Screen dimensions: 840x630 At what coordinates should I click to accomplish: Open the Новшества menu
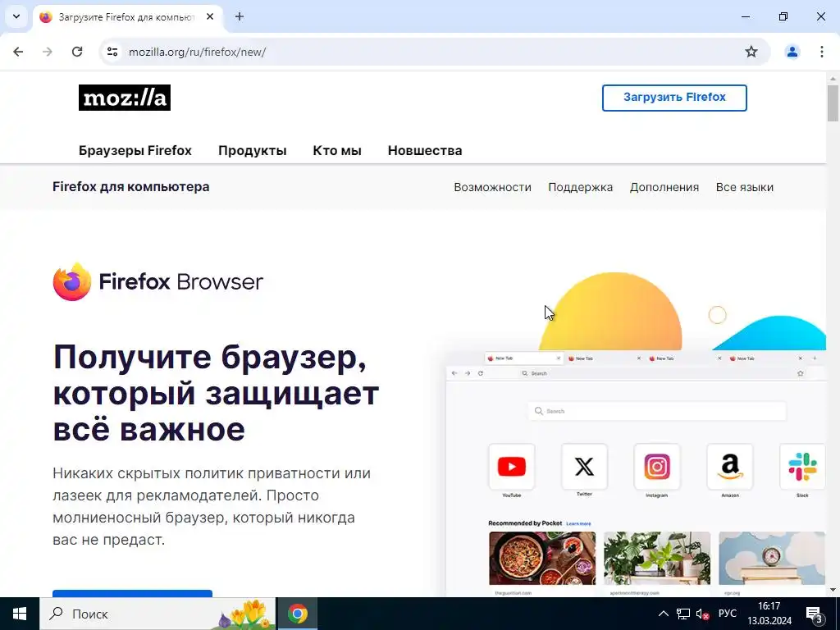point(425,151)
